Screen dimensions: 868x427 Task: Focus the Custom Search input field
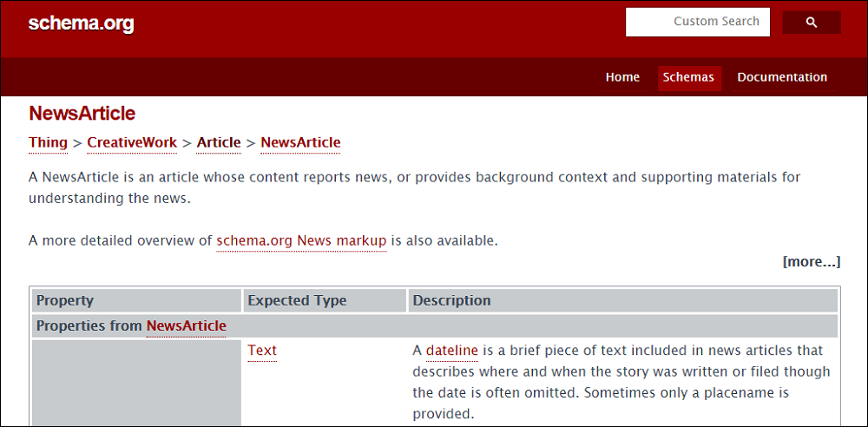(698, 23)
